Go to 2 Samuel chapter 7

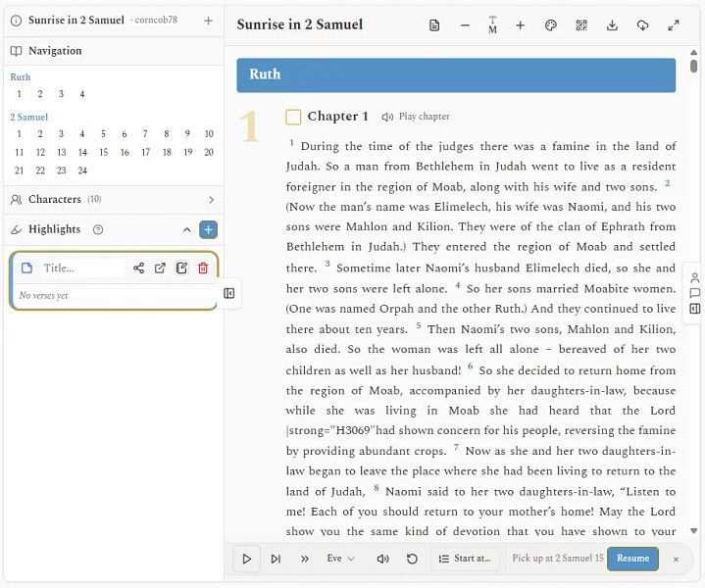point(145,134)
